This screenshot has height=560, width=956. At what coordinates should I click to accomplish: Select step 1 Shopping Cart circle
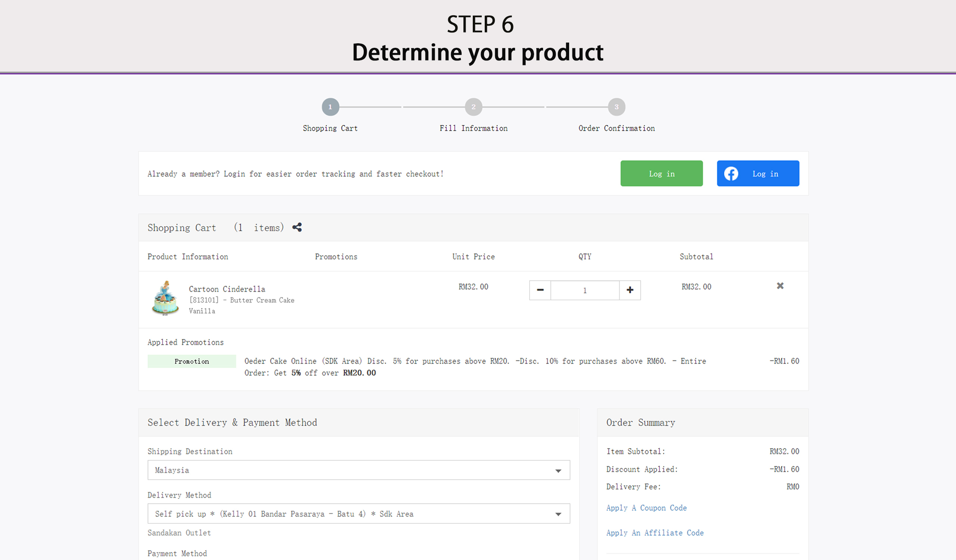[x=330, y=107]
